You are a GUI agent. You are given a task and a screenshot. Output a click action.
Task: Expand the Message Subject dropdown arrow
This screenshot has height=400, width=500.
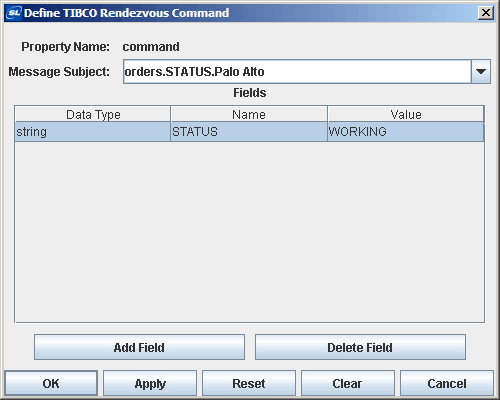click(481, 72)
